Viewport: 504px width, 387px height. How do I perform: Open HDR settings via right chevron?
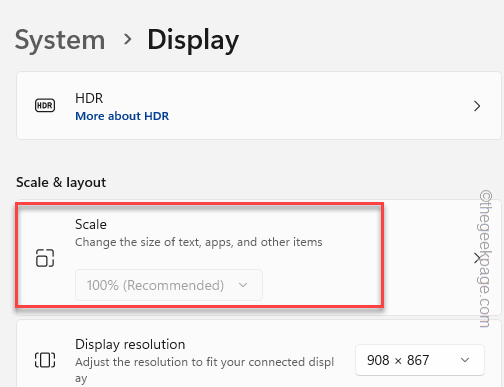(477, 106)
